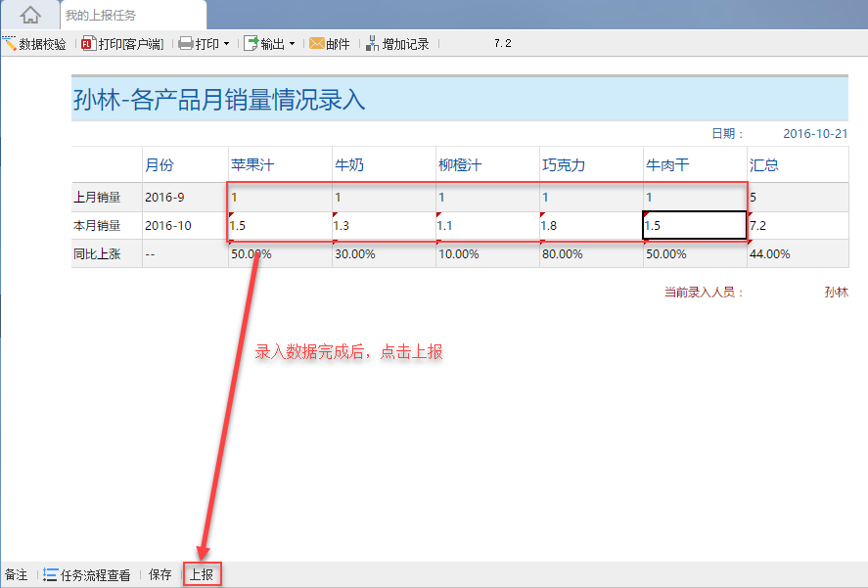Viewport: 868px width, 588px height.
Task: Select 本月销量 cell for 柳橙汁 (1.1)
Action: click(x=487, y=225)
